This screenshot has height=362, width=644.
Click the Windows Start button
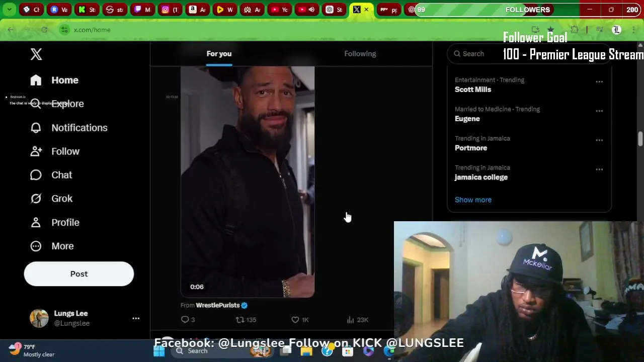coord(159,351)
